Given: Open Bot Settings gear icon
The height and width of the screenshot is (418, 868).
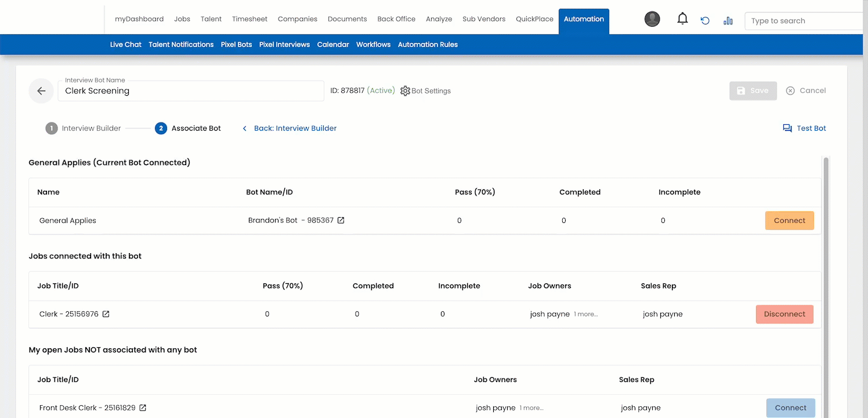Looking at the screenshot, I should (405, 91).
